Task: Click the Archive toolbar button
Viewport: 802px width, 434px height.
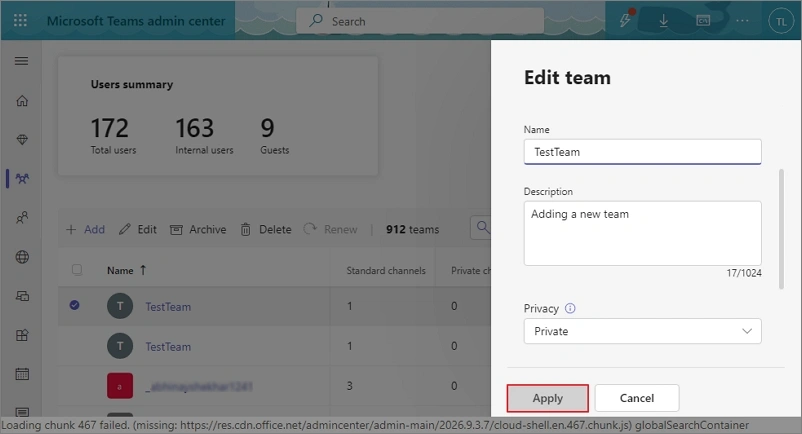Action: [198, 230]
